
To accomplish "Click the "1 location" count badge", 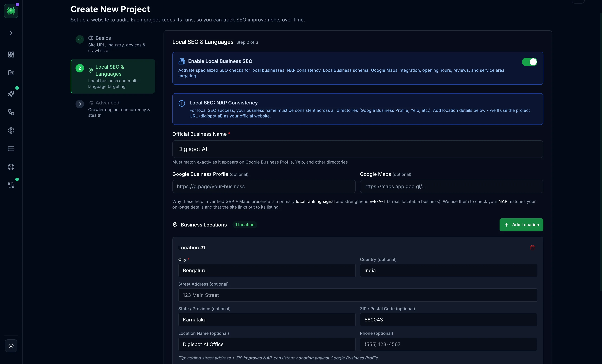I will tap(245, 225).
